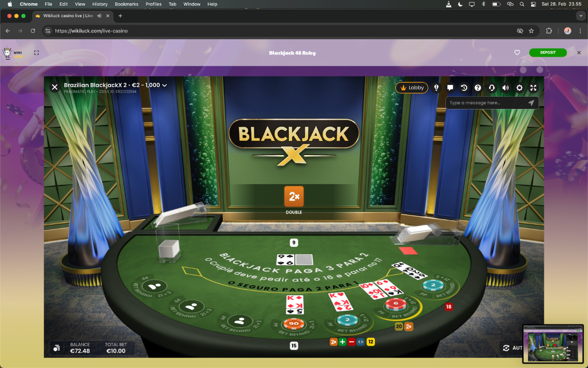Add Blackjack 48 Ruby to favorites
Screen dimensions: 588x368
pos(517,53)
